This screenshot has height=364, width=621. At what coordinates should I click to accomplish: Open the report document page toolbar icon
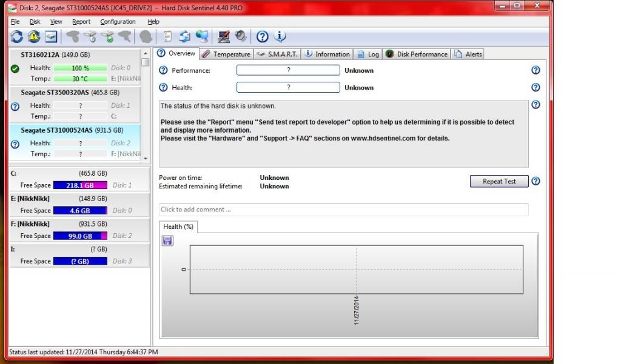coord(167,37)
